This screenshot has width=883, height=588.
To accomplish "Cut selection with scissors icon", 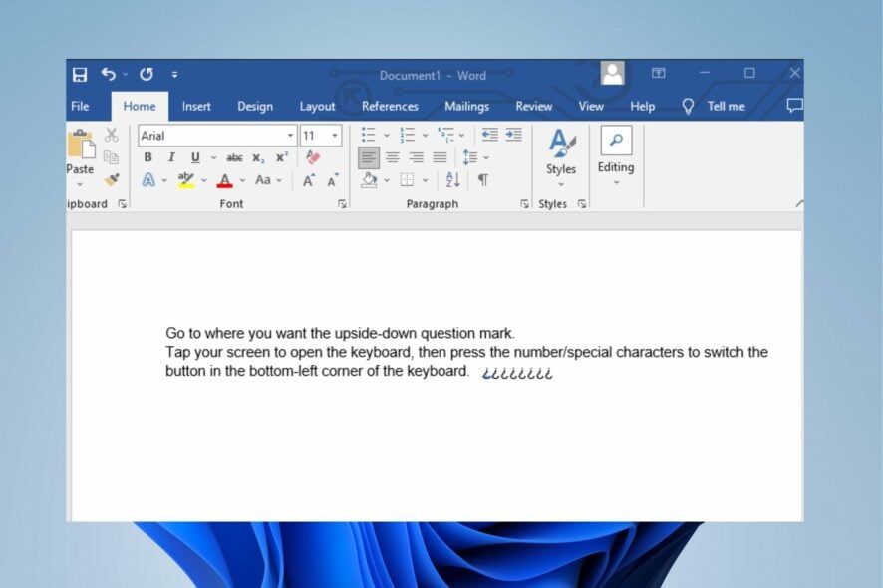I will (x=112, y=135).
